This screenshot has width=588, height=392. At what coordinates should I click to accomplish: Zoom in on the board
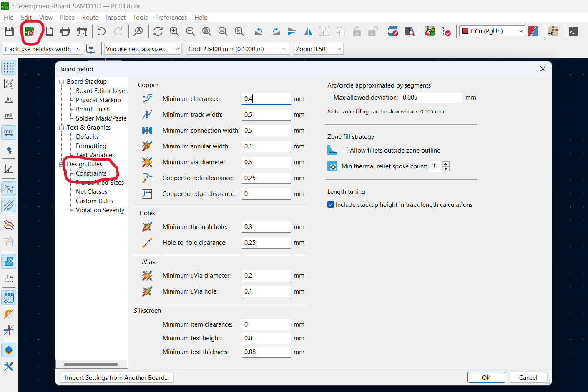(174, 31)
